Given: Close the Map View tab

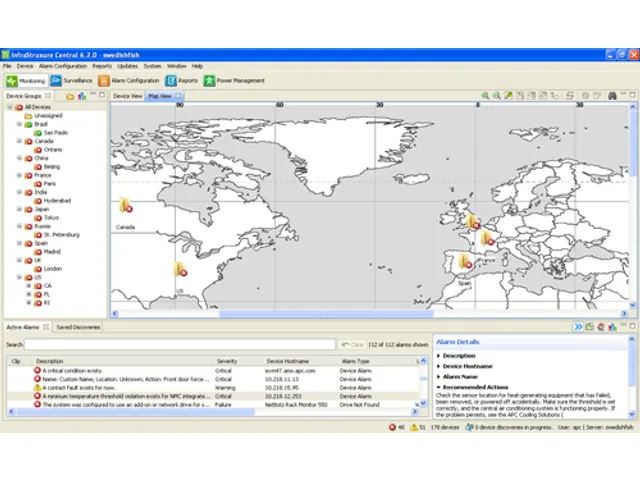Looking at the screenshot, I should click(x=178, y=96).
